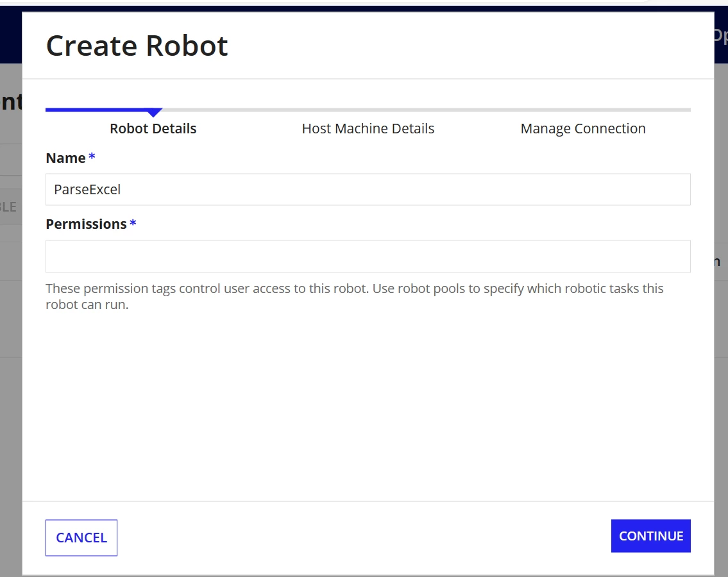The height and width of the screenshot is (577, 728).
Task: Click the permission tags help text
Action: (354, 296)
